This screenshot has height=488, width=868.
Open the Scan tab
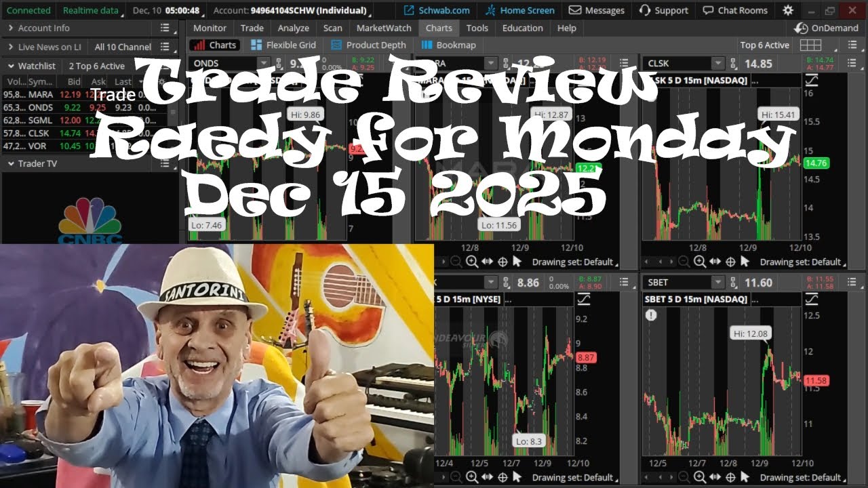(x=332, y=28)
